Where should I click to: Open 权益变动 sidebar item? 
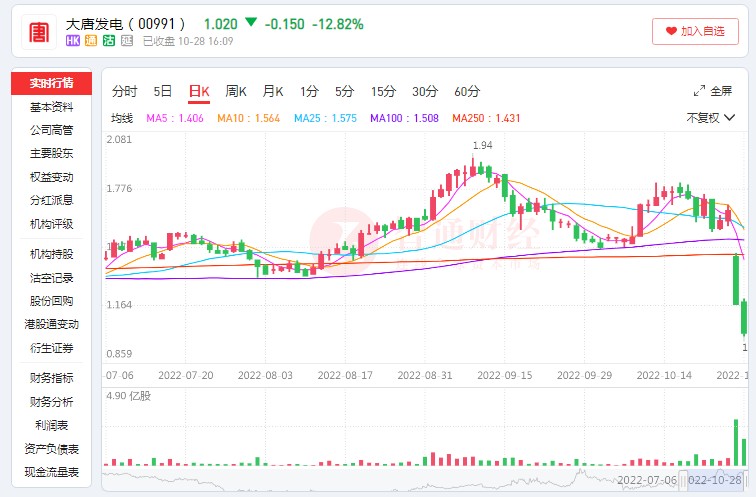click(51, 177)
